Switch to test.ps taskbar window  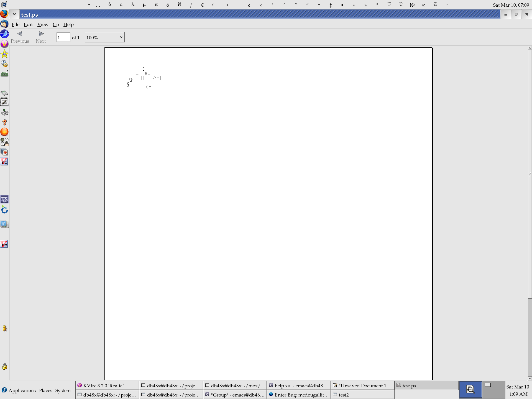(426, 385)
